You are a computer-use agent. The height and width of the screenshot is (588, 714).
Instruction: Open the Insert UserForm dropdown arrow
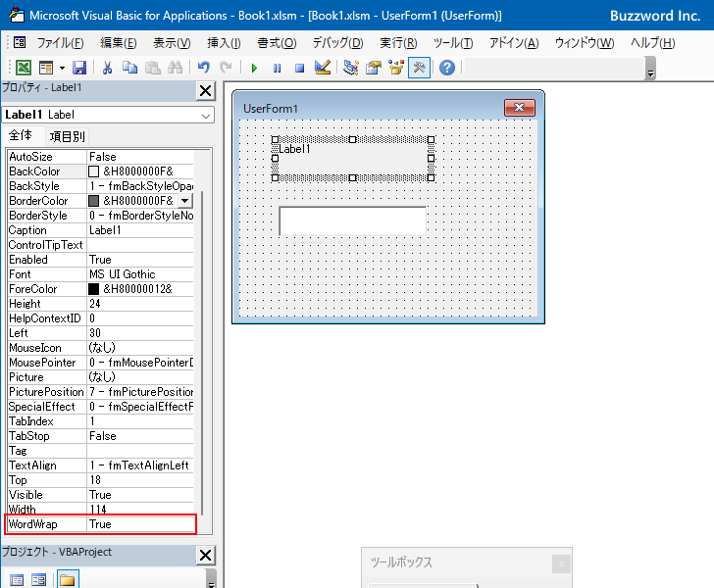click(62, 68)
